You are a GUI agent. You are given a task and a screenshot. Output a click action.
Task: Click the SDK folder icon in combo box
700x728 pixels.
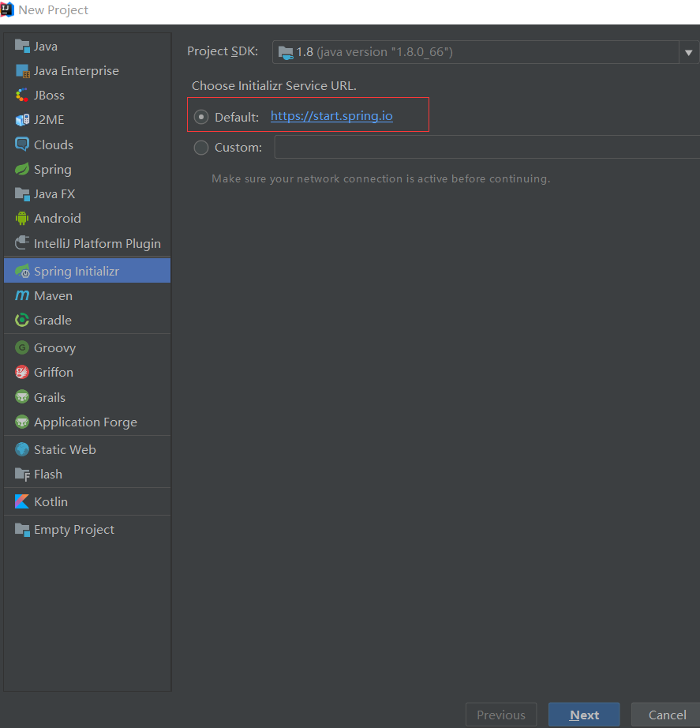[x=286, y=52]
